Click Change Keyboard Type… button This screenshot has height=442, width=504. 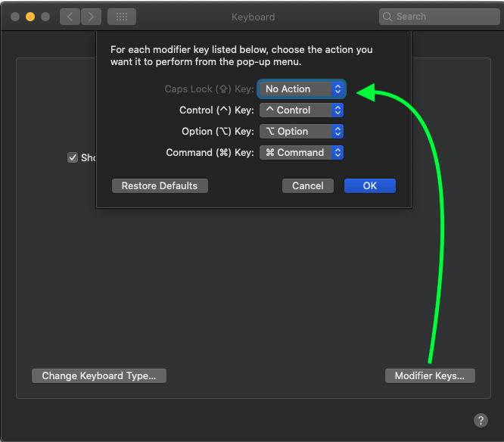(99, 376)
